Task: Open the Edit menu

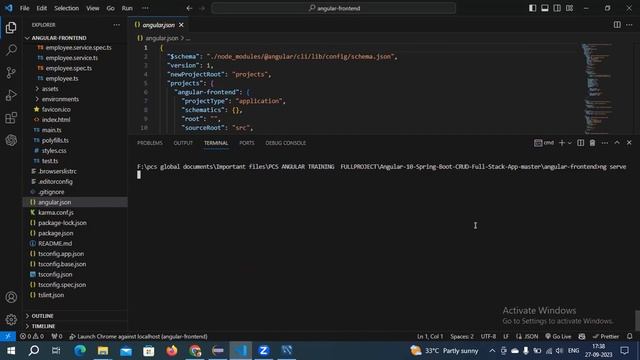Action: tap(42, 8)
